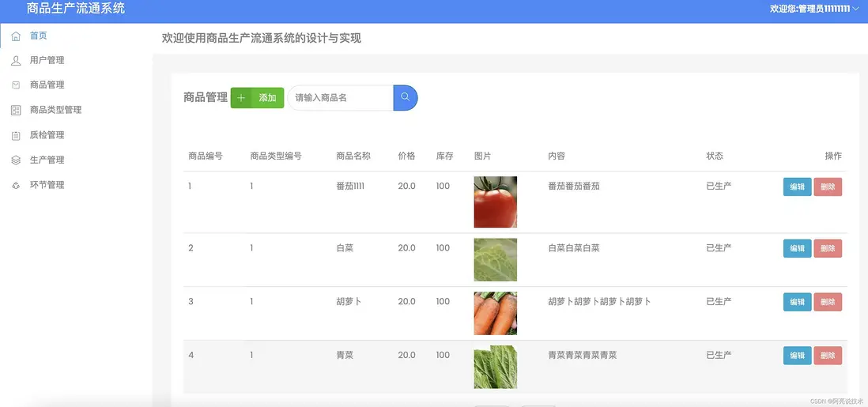Click the 商品名称 column header
The height and width of the screenshot is (407, 868).
[x=353, y=156]
